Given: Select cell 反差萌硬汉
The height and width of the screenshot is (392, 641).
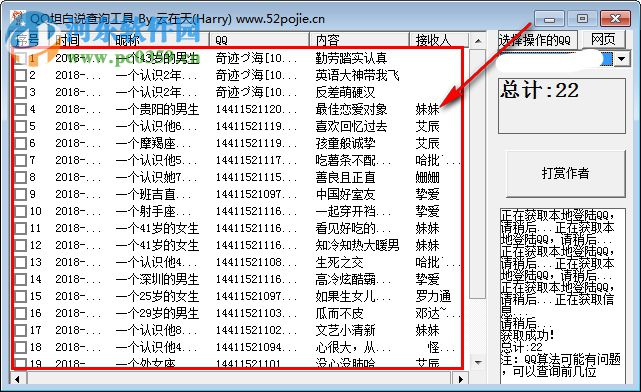Looking at the screenshot, I should point(345,92).
